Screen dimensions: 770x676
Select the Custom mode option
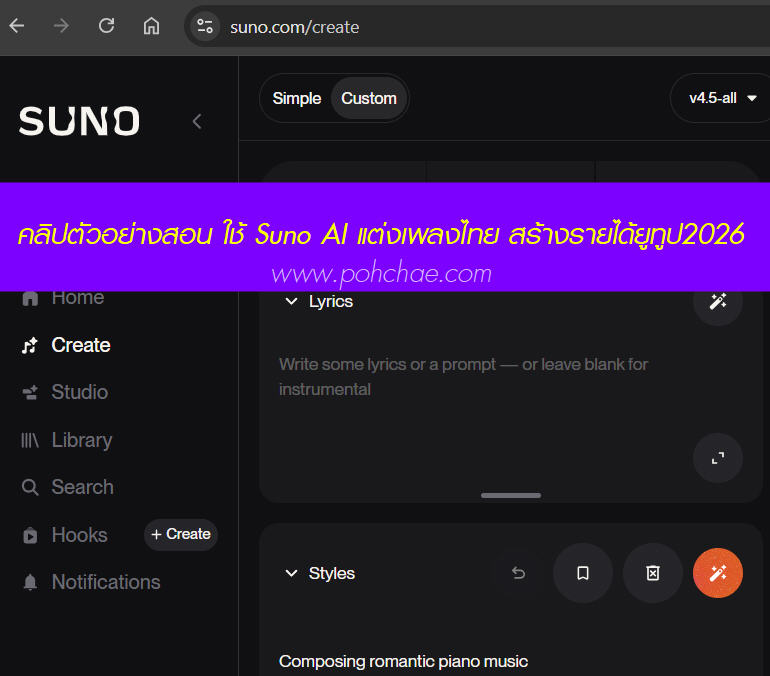[369, 98]
